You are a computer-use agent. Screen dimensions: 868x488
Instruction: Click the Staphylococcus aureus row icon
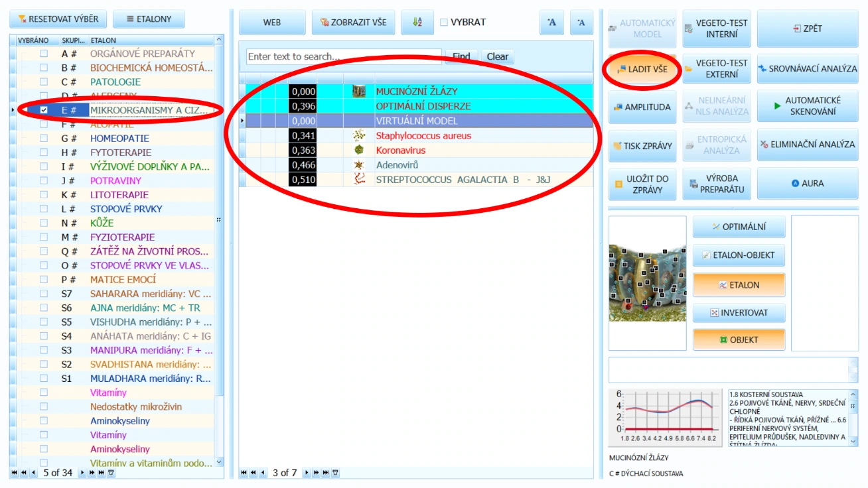(x=359, y=135)
